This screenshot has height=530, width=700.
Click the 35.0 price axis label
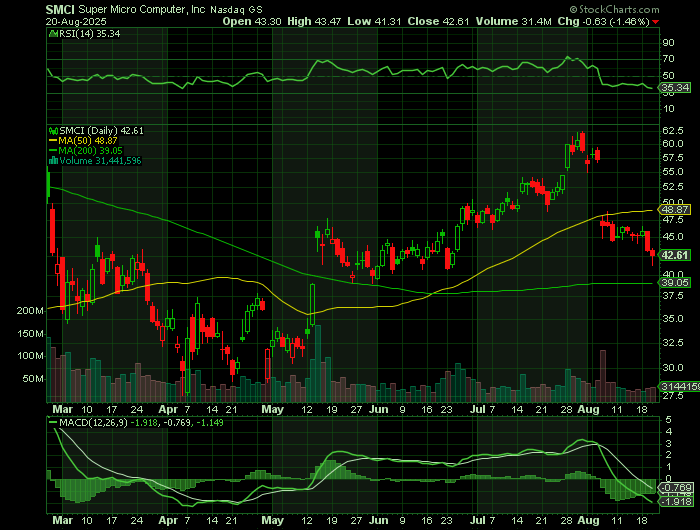tap(673, 319)
